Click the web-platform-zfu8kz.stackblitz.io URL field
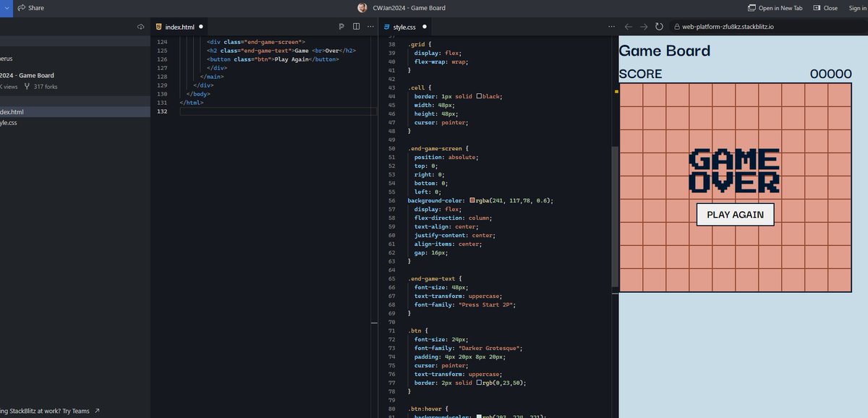 767,27
